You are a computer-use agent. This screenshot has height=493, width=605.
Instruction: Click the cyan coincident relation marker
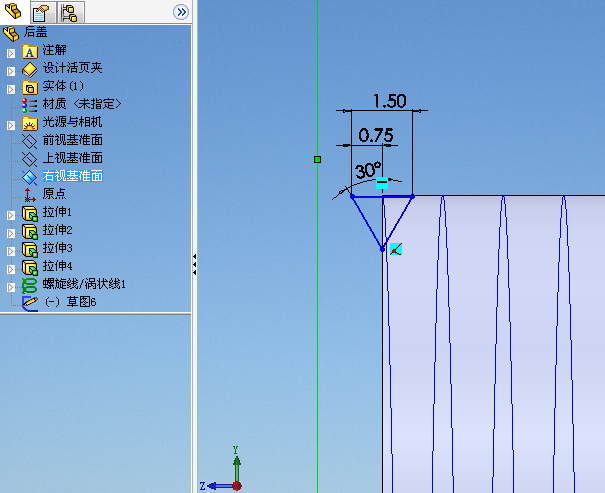396,249
